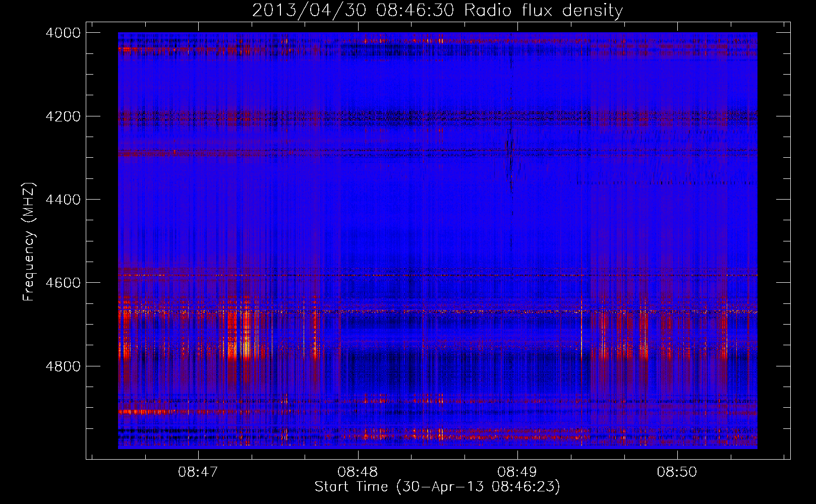This screenshot has height=504, width=816.
Task: Click the '4800' frequency axis label
Action: 63,366
